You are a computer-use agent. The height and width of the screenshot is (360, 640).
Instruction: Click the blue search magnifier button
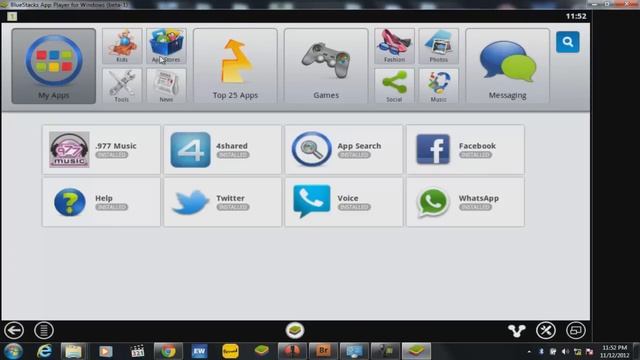(x=568, y=42)
